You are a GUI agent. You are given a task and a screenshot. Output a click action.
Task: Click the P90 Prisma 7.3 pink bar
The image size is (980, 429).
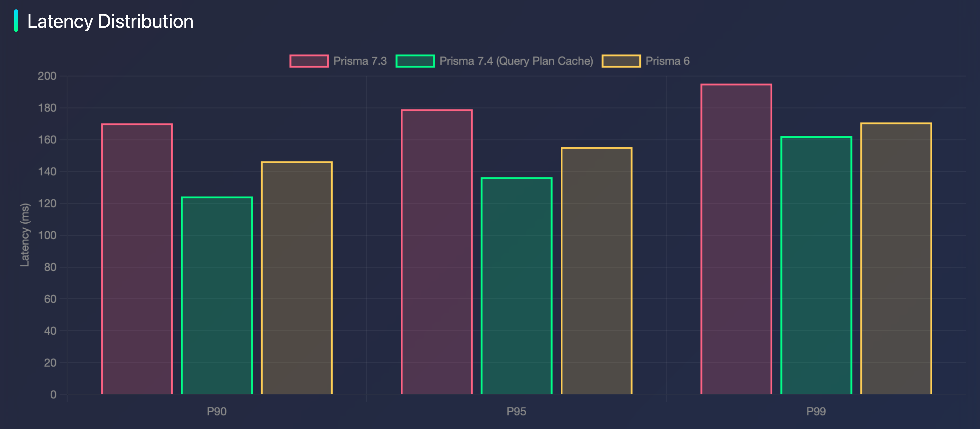[137, 259]
